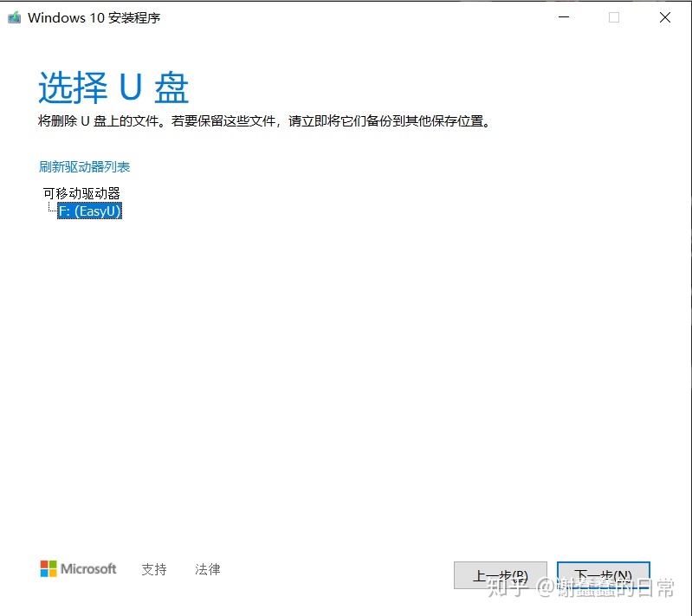Click the Windows 10 setup title bar icon

(14, 17)
